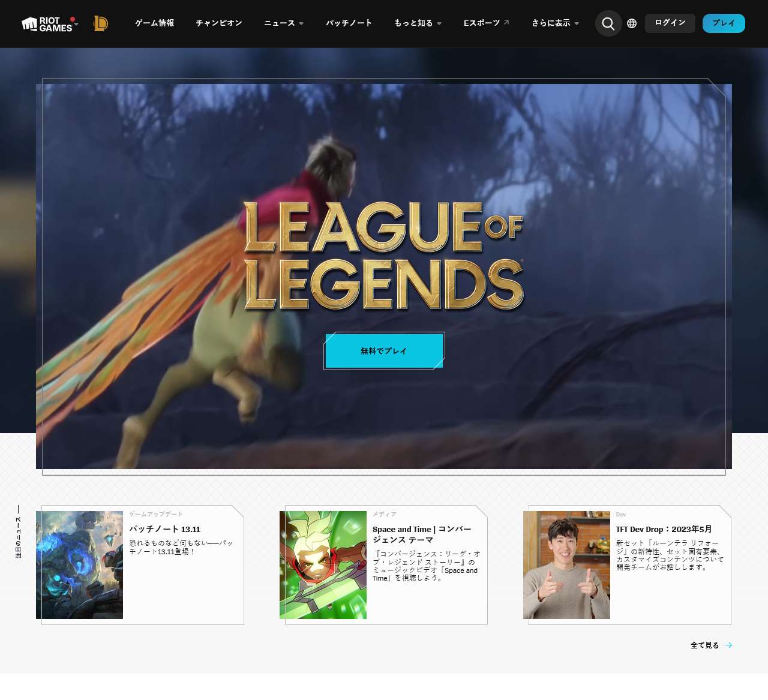Expand the ニュース dropdown arrow

coord(301,23)
